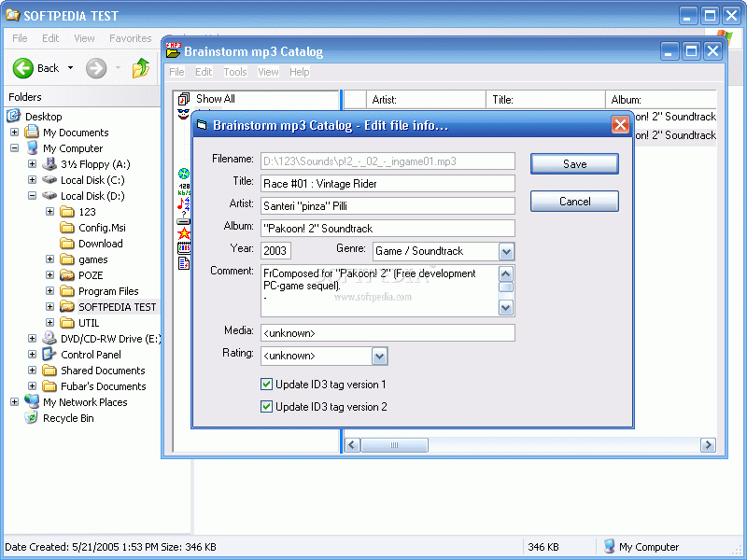Collapse the My Computer tree node
The image size is (747, 560).
(14, 148)
